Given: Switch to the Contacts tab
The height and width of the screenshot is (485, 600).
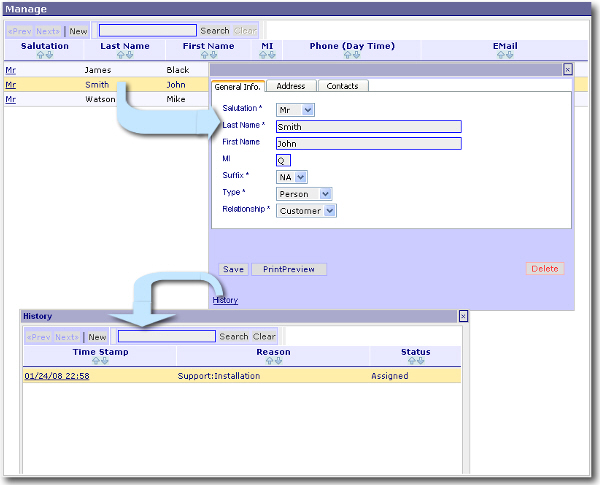Looking at the screenshot, I should pyautogui.click(x=343, y=86).
